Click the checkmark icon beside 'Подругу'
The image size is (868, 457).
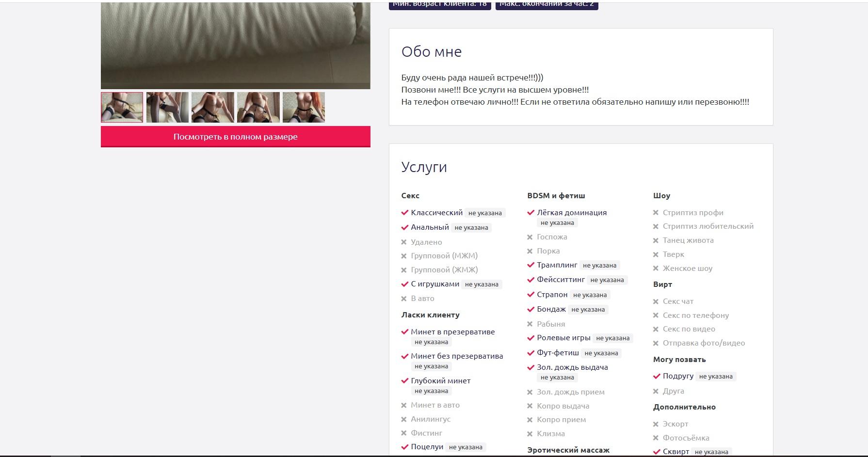pos(657,376)
